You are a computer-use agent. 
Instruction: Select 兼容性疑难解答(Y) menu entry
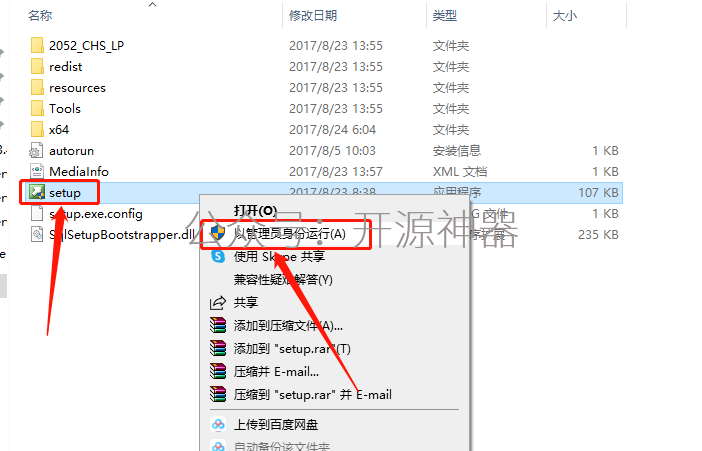point(283,279)
